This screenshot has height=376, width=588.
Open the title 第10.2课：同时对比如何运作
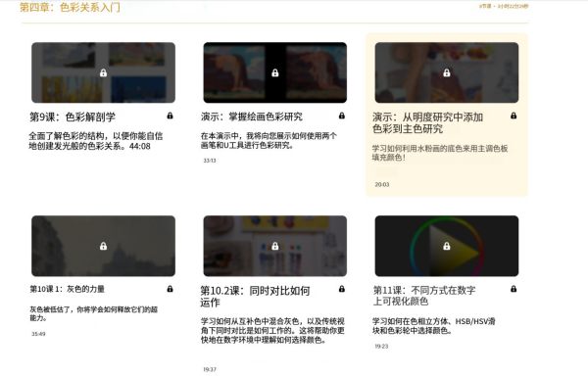click(x=255, y=297)
